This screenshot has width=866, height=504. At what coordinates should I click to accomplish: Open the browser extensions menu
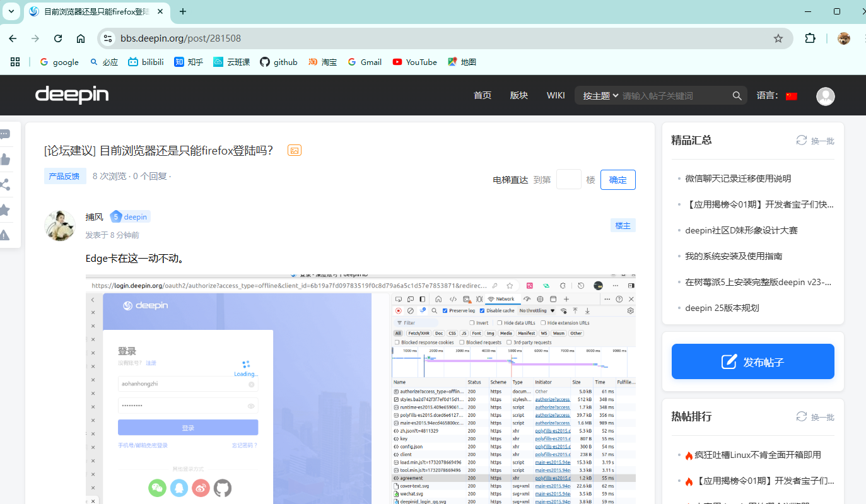(810, 38)
